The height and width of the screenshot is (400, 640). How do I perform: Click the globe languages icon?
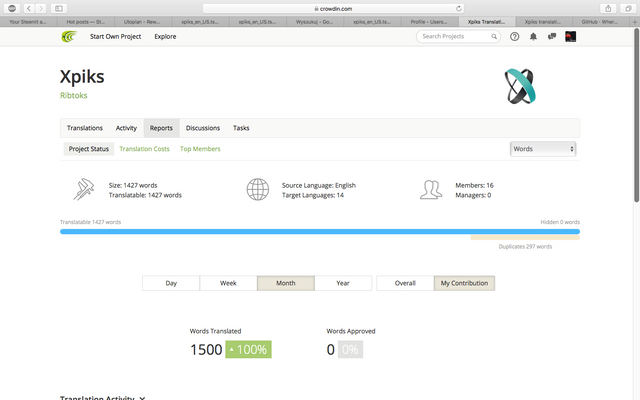(258, 189)
